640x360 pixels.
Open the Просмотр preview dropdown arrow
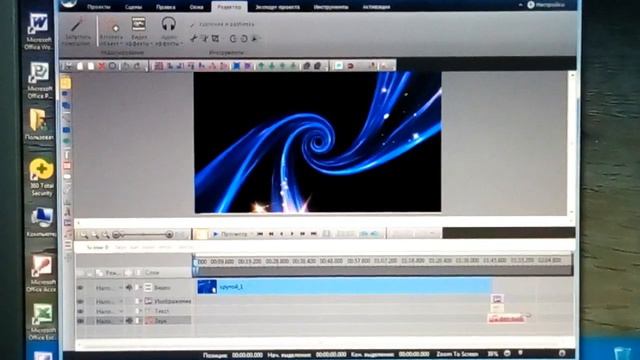[252, 234]
